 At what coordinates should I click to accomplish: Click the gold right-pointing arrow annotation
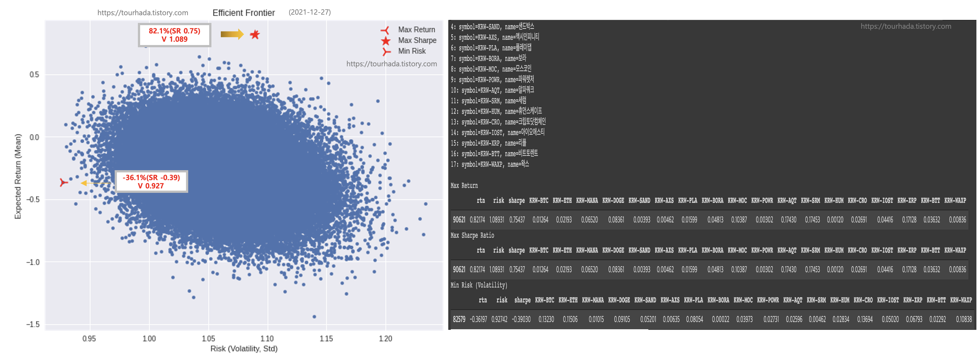(x=232, y=34)
